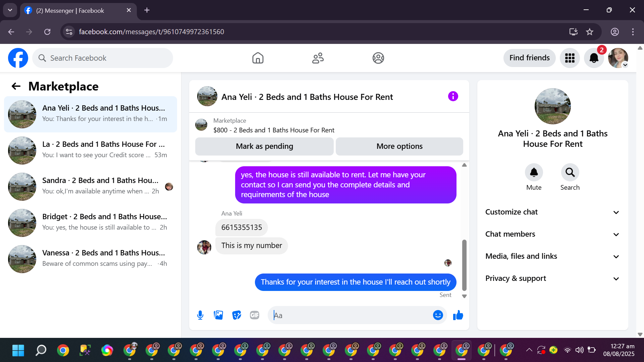Click the voice clip microphone icon
The width and height of the screenshot is (644, 362).
(x=200, y=315)
